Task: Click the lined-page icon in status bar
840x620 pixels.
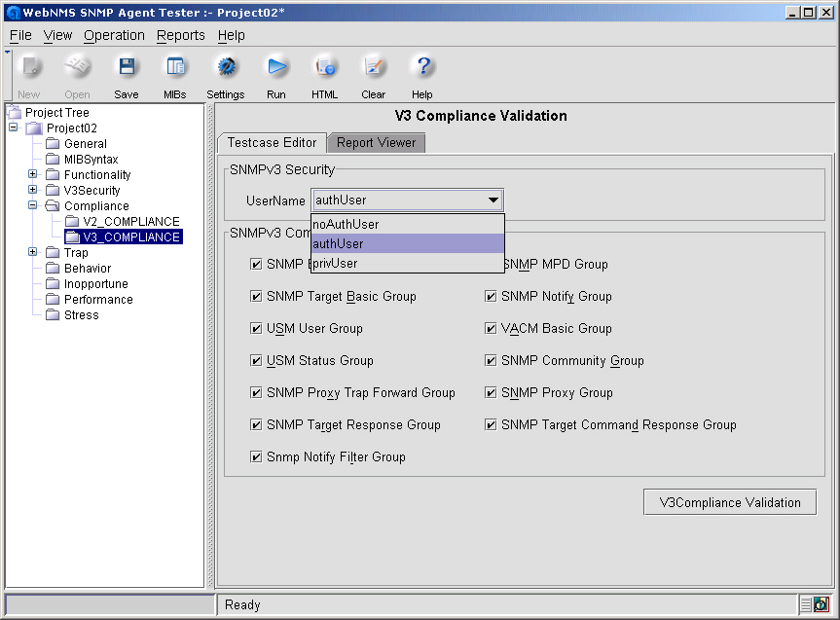Action: [x=806, y=604]
